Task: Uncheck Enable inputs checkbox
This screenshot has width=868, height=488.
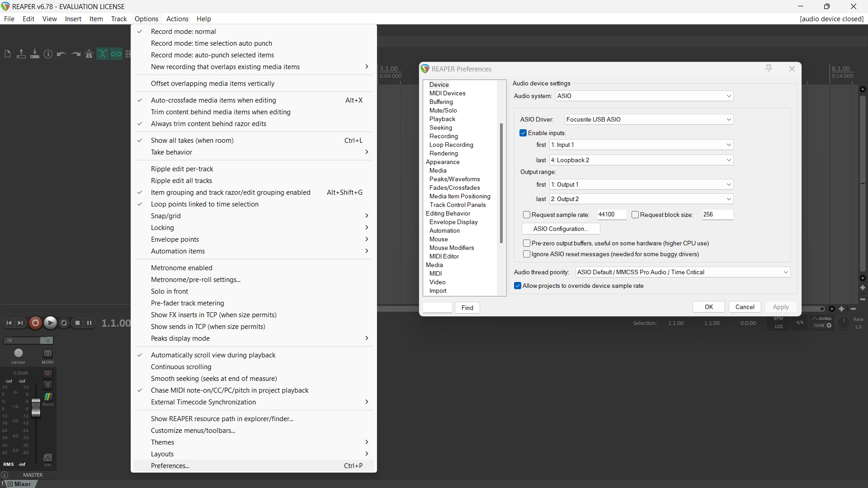Action: pos(523,133)
